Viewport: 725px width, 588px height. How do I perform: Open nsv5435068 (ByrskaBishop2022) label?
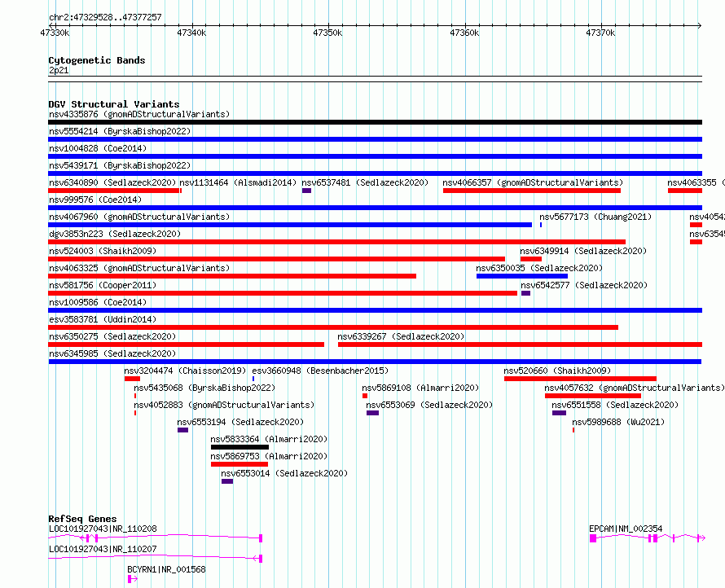click(204, 388)
